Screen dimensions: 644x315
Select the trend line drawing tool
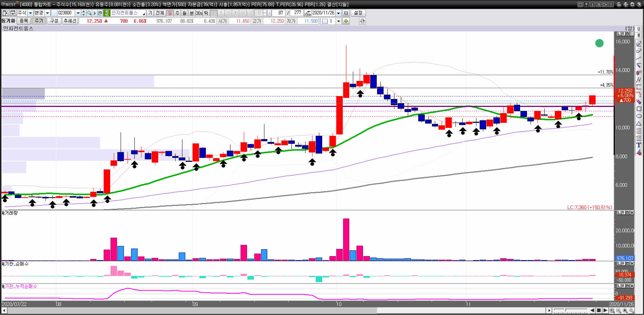tap(639, 58)
